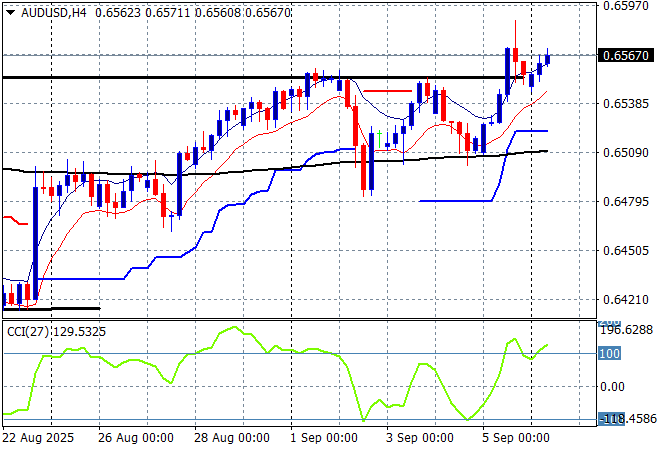Click the 1 Sep 00:00 time label
The width and height of the screenshot is (660, 450).
[324, 438]
